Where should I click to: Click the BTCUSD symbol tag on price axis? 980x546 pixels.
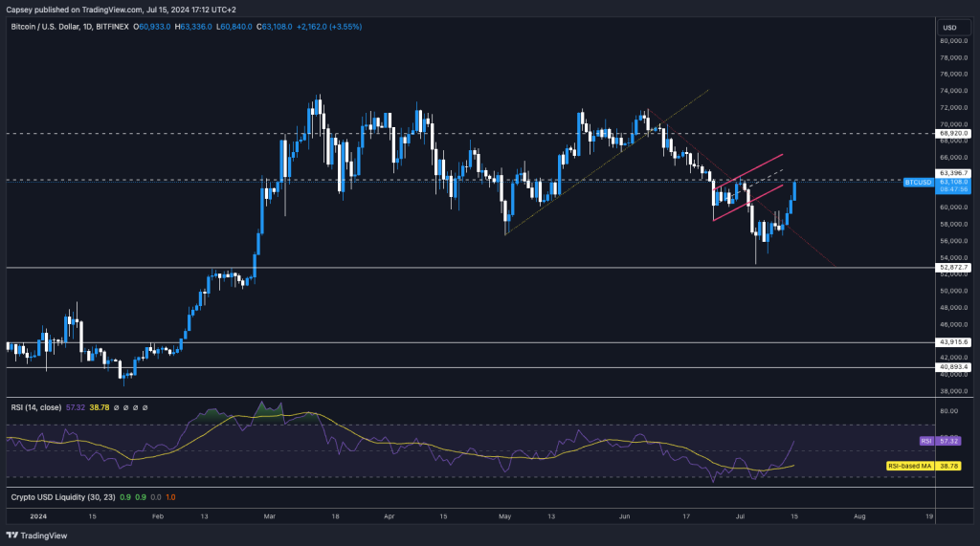917,181
